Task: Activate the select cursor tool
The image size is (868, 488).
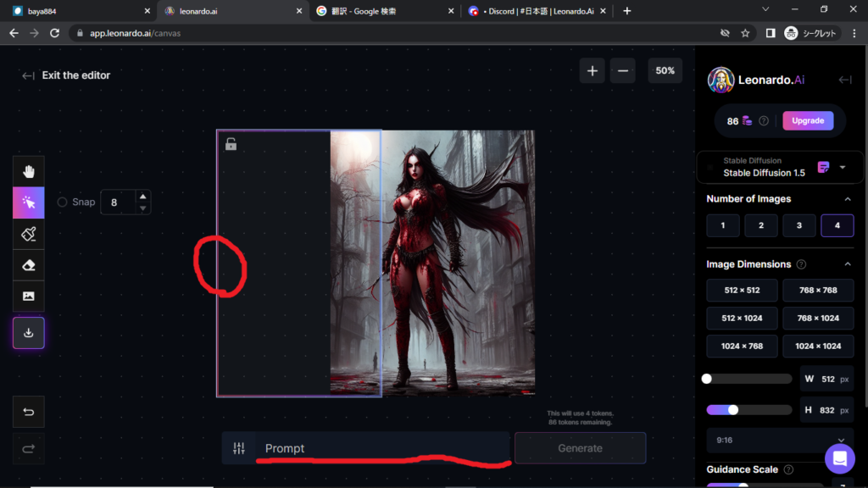Action: tap(29, 203)
